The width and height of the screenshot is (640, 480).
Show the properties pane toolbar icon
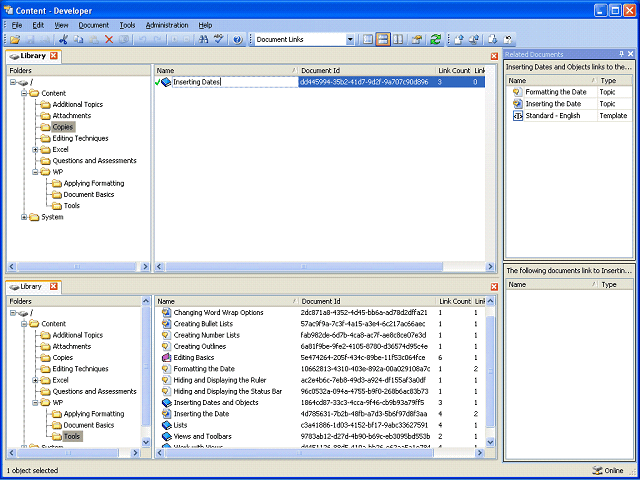click(x=417, y=40)
